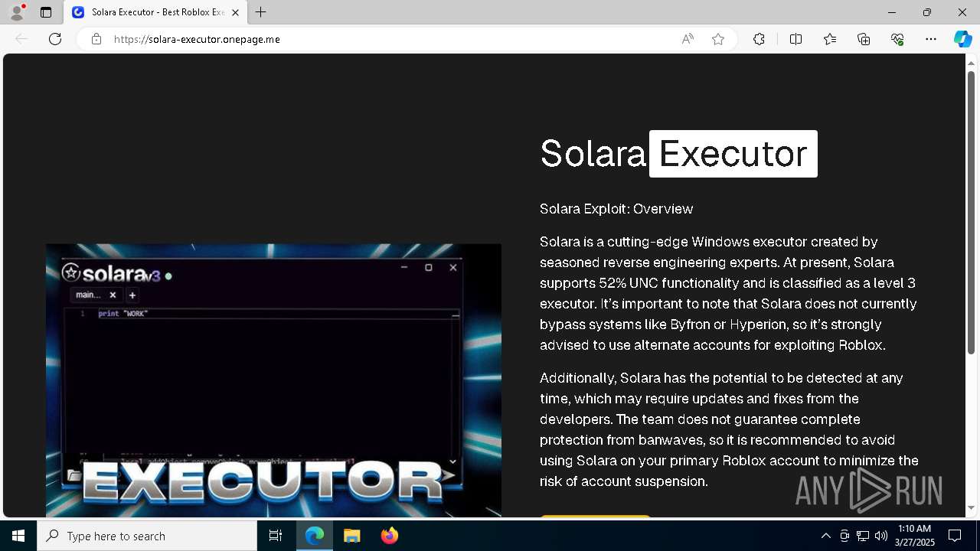Activate the Read aloud icon
Screen dimensions: 980x551
point(688,39)
